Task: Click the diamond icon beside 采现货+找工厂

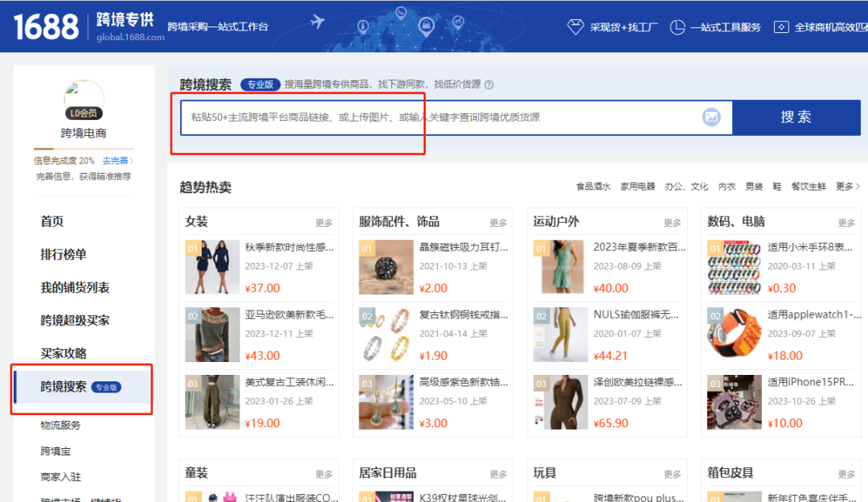Action: [575, 27]
